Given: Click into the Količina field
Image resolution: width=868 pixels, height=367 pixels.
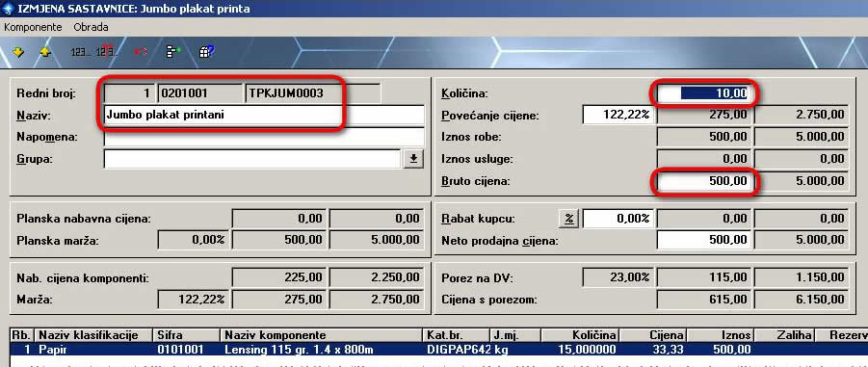Looking at the screenshot, I should pos(703,93).
